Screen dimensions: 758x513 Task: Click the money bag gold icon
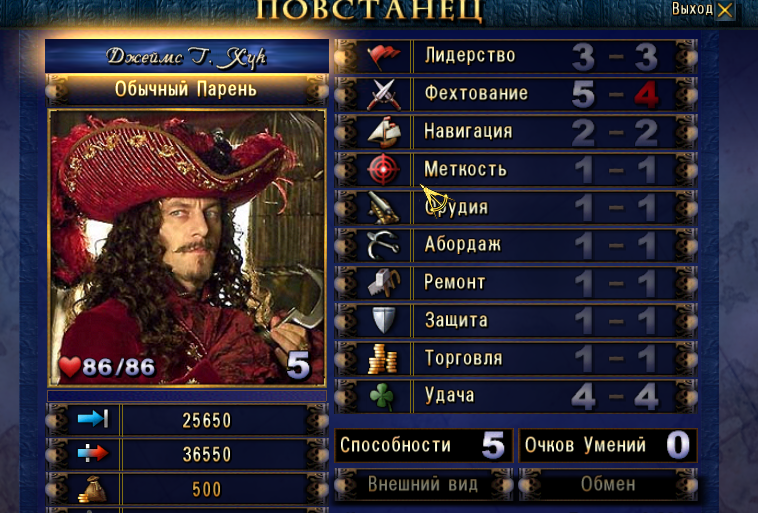coord(92,489)
